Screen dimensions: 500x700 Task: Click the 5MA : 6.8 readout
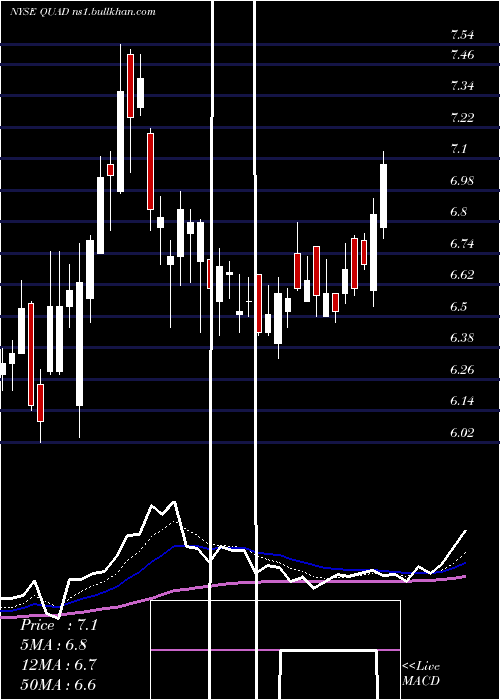click(x=54, y=645)
